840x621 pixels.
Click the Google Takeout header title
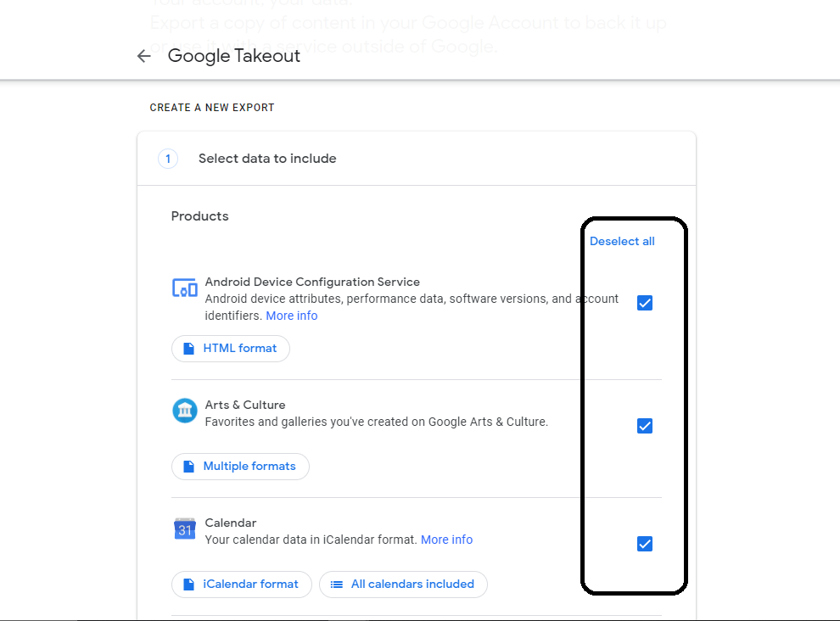point(233,55)
